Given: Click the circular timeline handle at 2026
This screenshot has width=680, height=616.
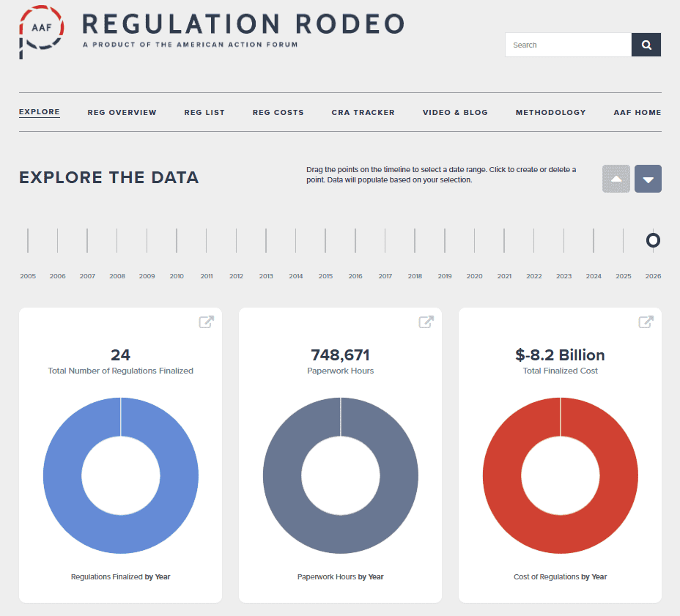Looking at the screenshot, I should (653, 240).
